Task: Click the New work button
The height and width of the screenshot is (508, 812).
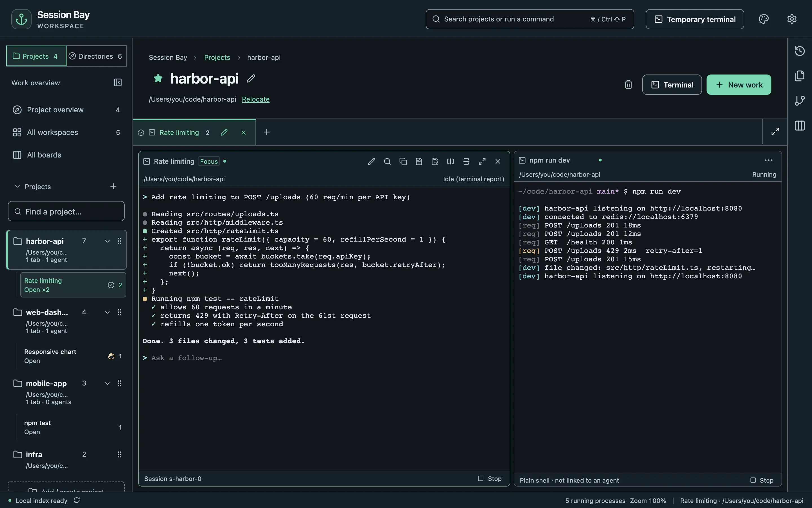Action: [x=739, y=85]
